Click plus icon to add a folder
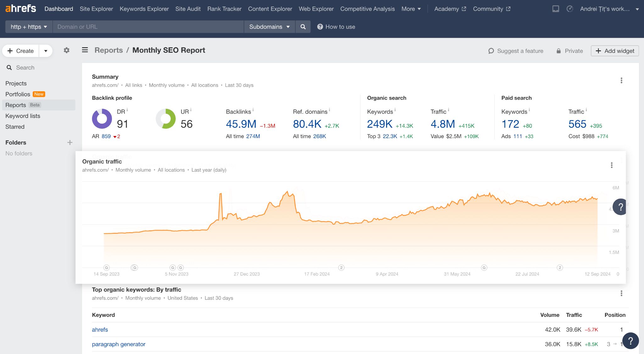644x354 pixels. coord(70,143)
